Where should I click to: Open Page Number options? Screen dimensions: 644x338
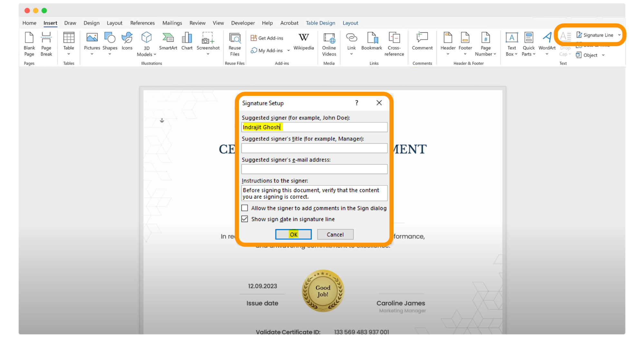tap(485, 44)
